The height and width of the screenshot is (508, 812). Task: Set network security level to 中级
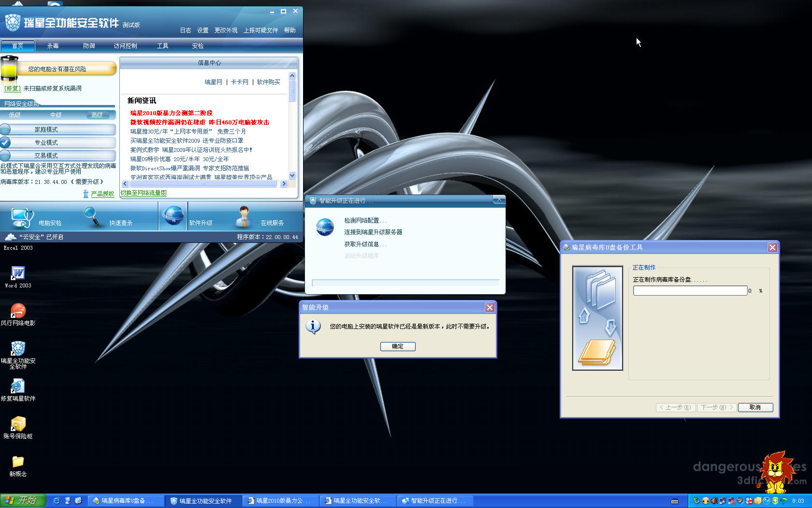point(56,115)
